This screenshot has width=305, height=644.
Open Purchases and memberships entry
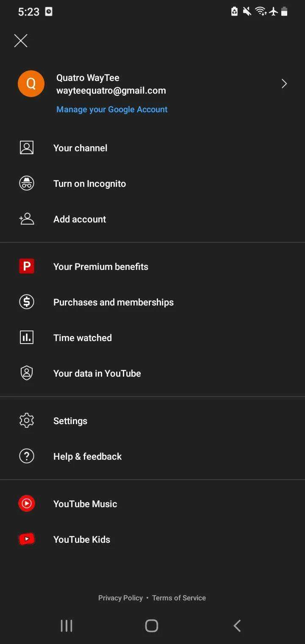(152, 302)
